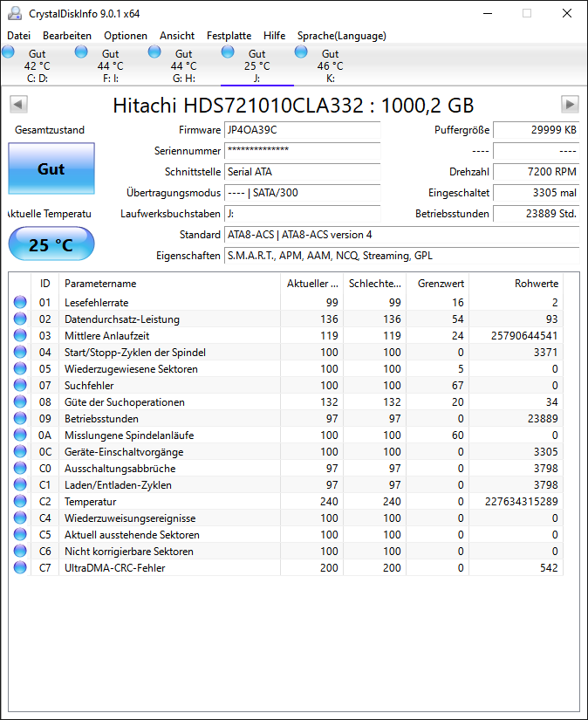Image resolution: width=588 pixels, height=720 pixels.
Task: Click status orb for Geräte-Einschaltvorgänge row
Action: [20, 451]
